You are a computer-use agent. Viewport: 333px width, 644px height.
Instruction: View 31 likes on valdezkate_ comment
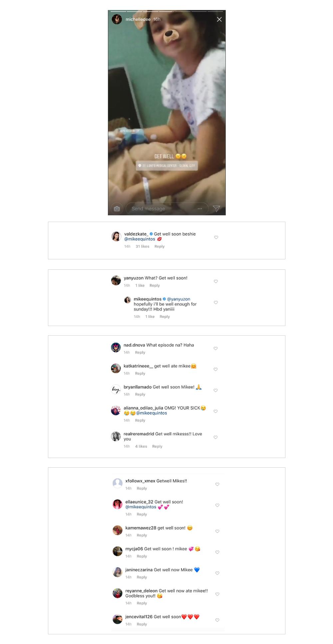[x=143, y=246]
